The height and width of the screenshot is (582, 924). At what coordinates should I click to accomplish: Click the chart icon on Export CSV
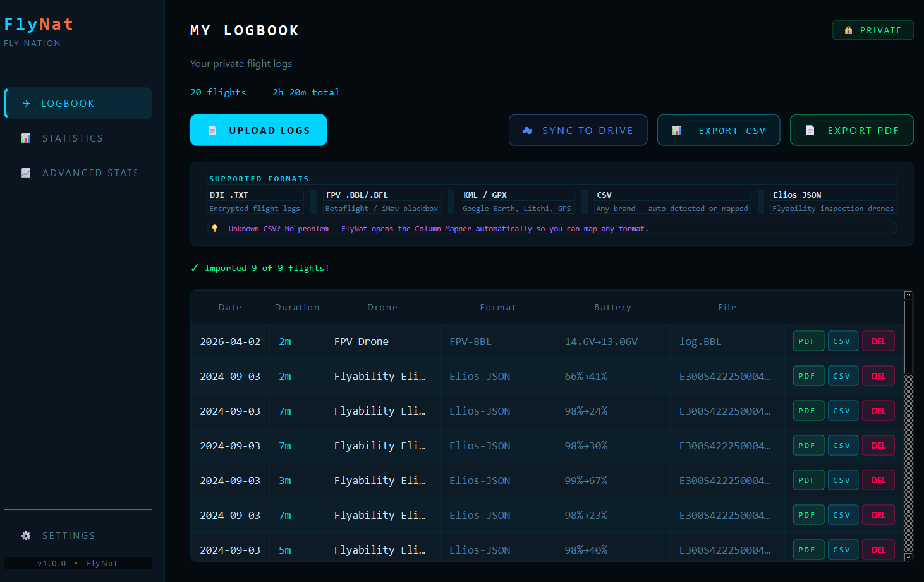click(x=677, y=130)
